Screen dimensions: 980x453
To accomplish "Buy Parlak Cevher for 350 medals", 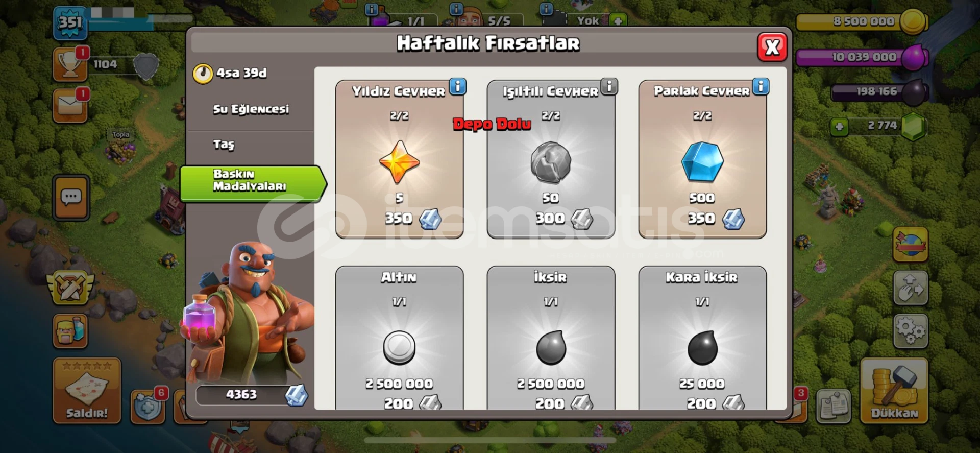I will pyautogui.click(x=702, y=159).
